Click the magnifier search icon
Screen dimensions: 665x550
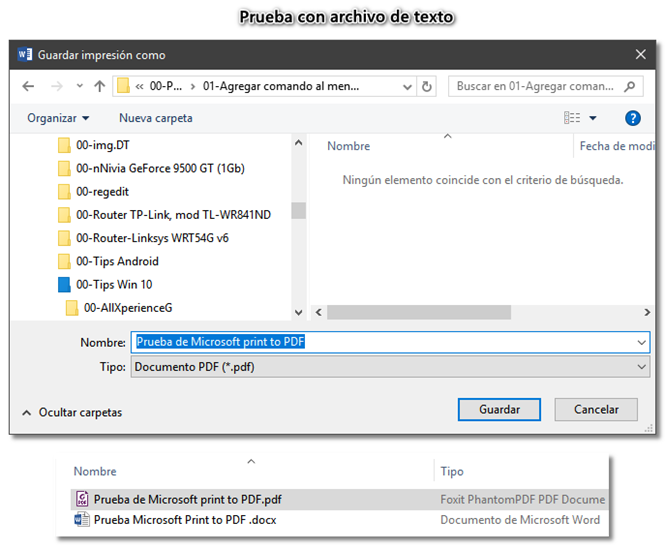[630, 86]
